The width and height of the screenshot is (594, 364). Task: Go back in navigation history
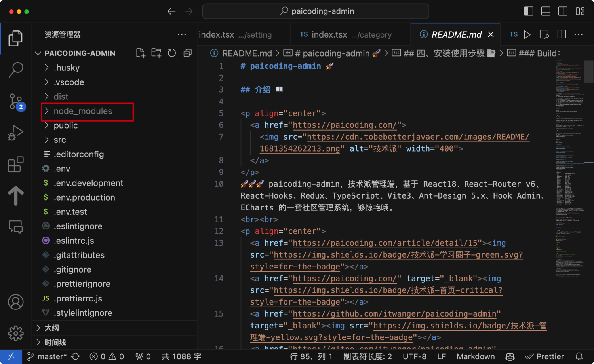point(171,11)
